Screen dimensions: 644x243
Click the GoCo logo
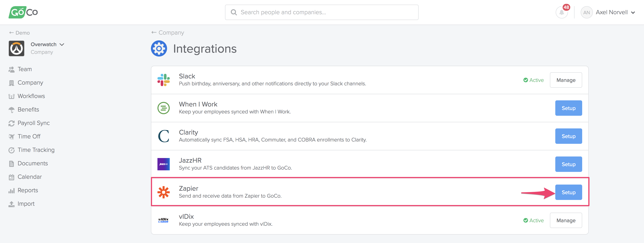(23, 12)
